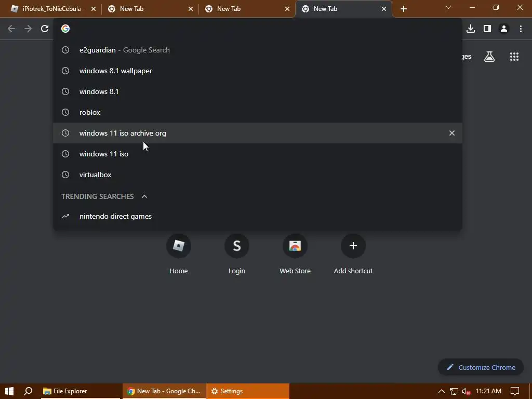
Task: Remove the 'windows 11 iso archive org' suggestion
Action: [452, 133]
